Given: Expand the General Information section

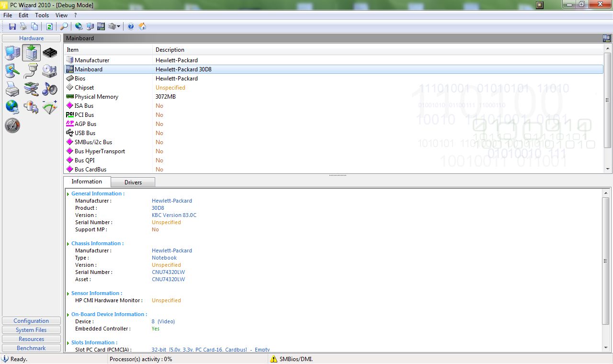Looking at the screenshot, I should pos(68,193).
